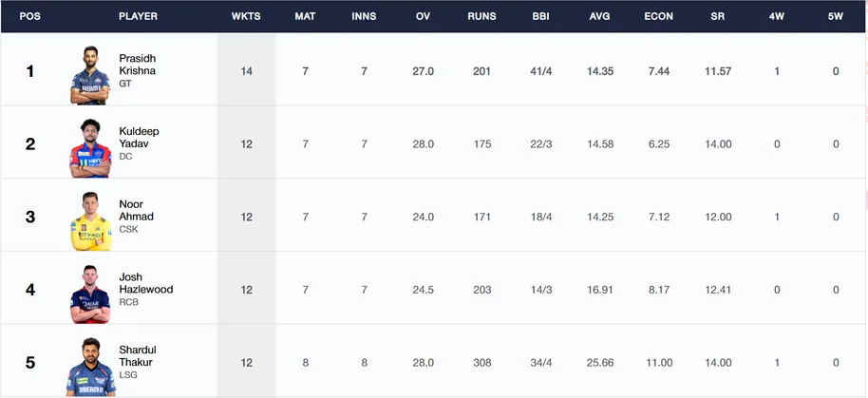Open Prasidh Krishna's player photo

90,75
